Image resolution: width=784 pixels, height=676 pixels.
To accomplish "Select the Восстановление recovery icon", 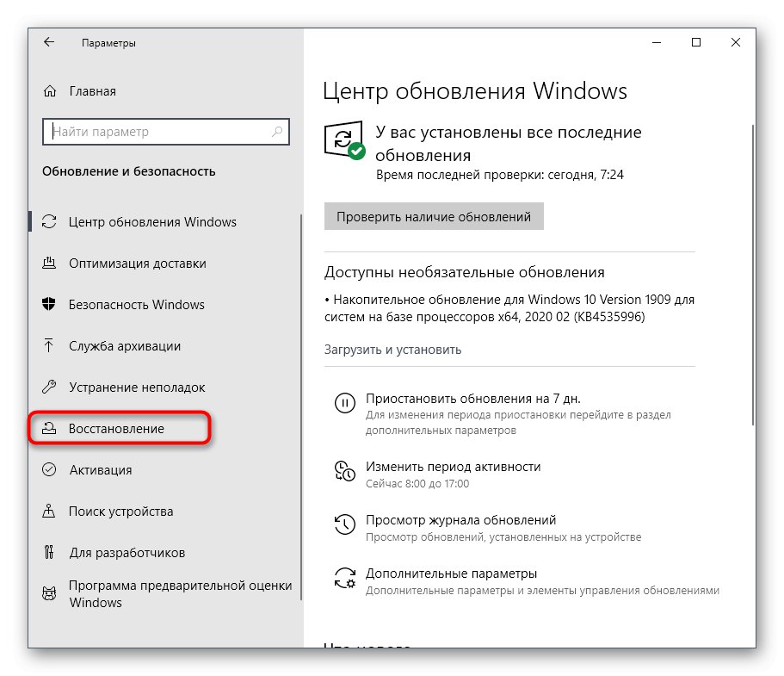I will 49,428.
